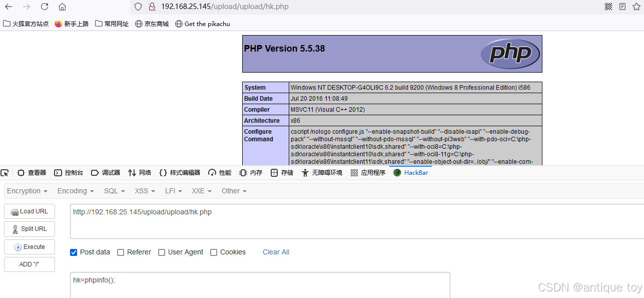Open the 京东商城 bookmark
This screenshot has width=644, height=298.
coord(152,24)
